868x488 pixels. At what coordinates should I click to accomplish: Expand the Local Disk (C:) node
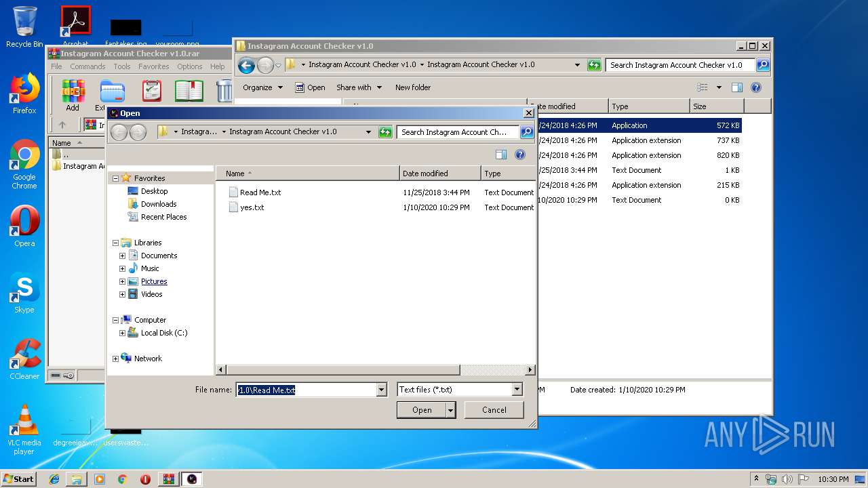pos(122,333)
